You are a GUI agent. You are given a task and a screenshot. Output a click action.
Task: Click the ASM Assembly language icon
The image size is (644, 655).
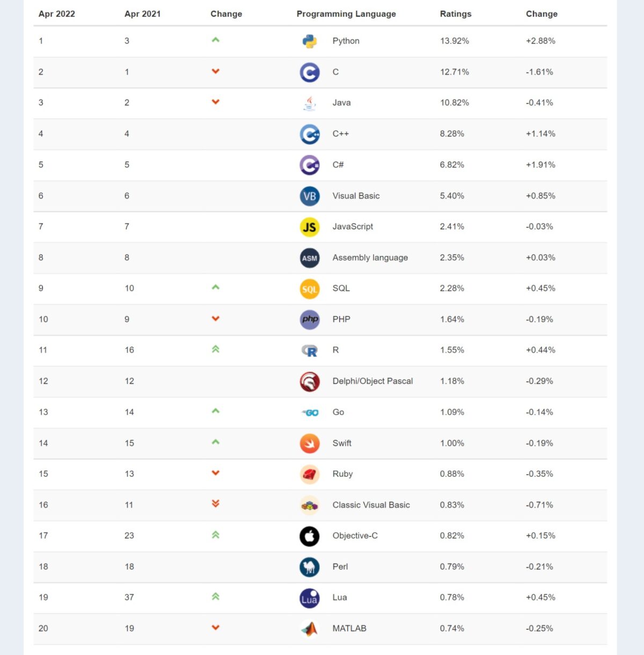[310, 258]
